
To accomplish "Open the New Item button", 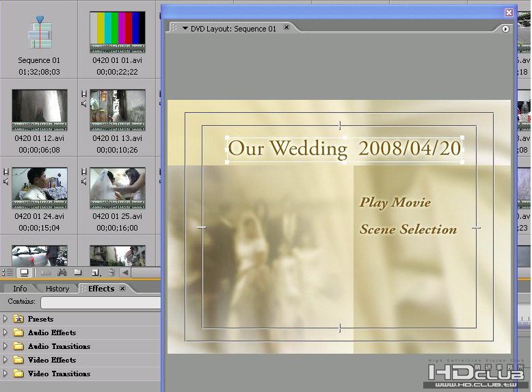I will click(x=96, y=272).
